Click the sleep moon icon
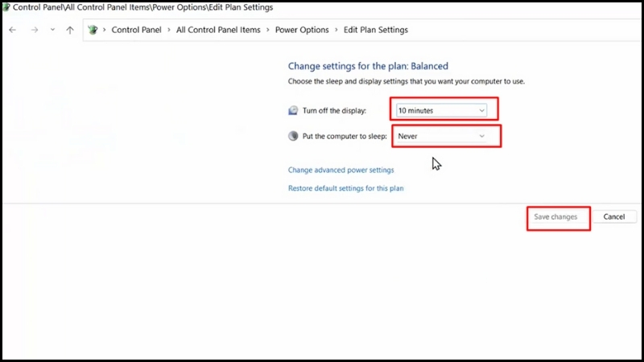The height and width of the screenshot is (362, 644). tap(293, 136)
